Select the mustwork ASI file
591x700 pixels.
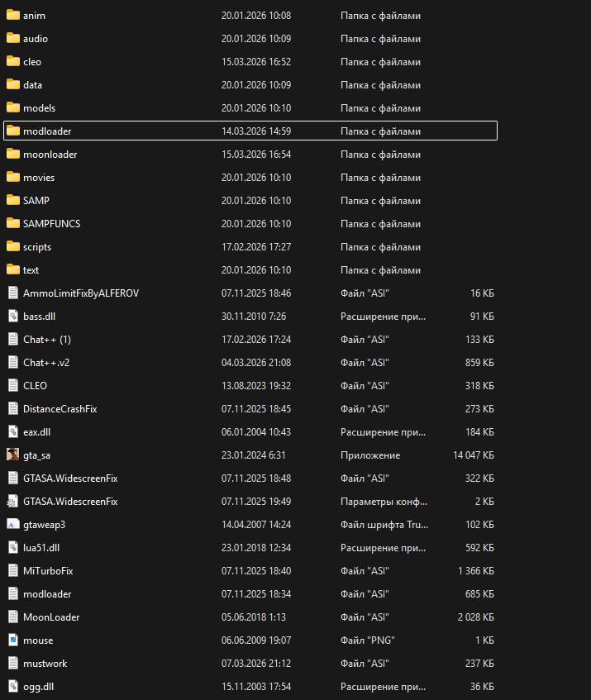point(45,664)
